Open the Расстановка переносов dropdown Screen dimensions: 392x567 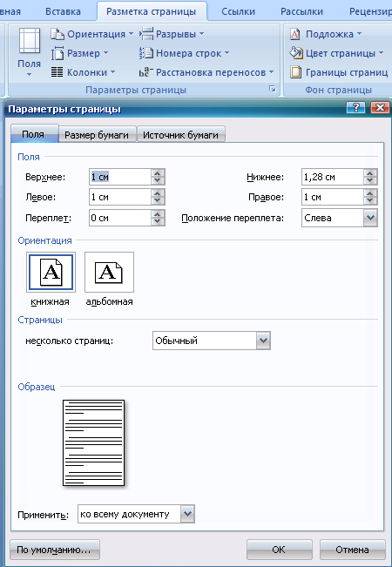206,72
